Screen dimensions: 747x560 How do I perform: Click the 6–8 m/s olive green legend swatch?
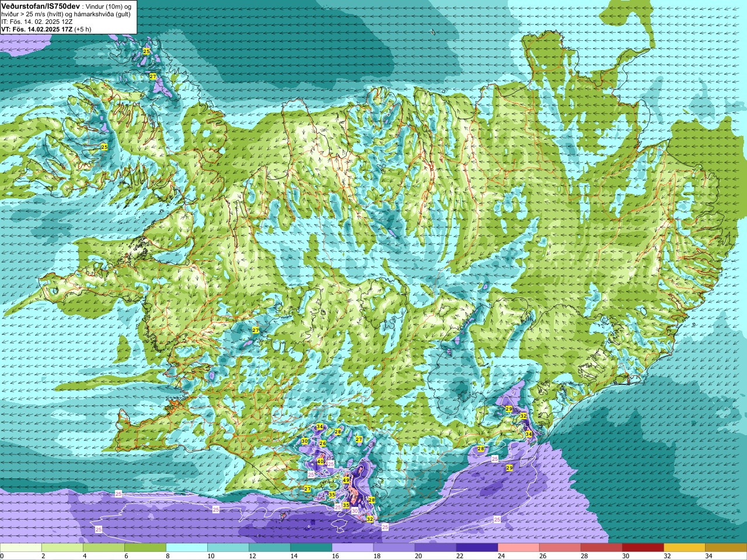(x=145, y=548)
